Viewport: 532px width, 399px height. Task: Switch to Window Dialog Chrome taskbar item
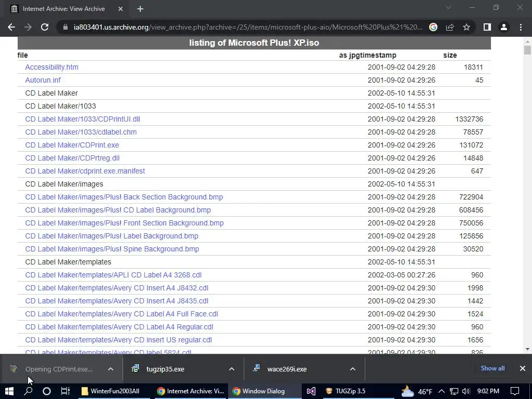point(264,391)
